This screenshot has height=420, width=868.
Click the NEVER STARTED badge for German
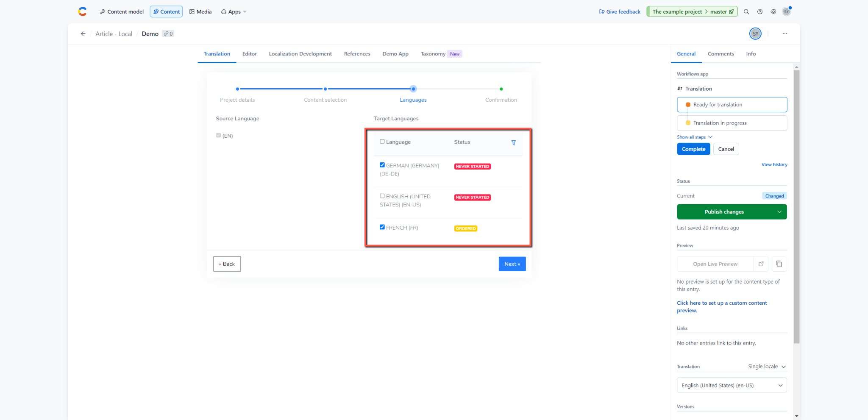pyautogui.click(x=472, y=167)
